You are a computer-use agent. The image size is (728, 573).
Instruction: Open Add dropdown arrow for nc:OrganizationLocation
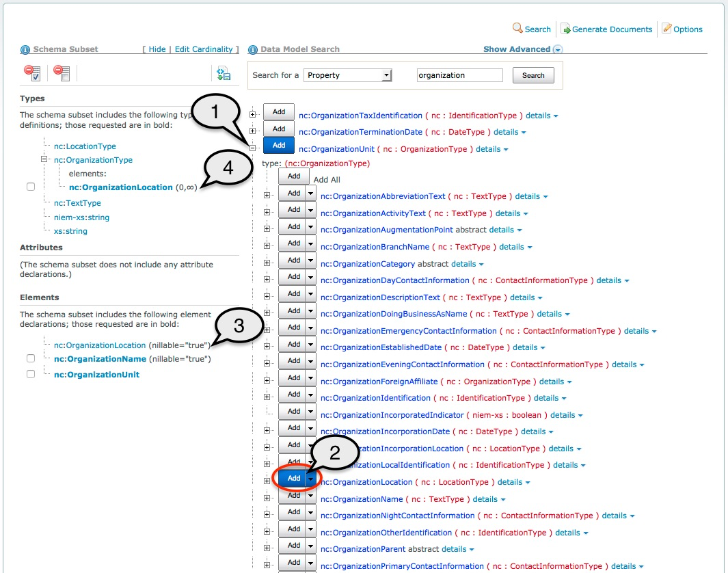pos(311,479)
